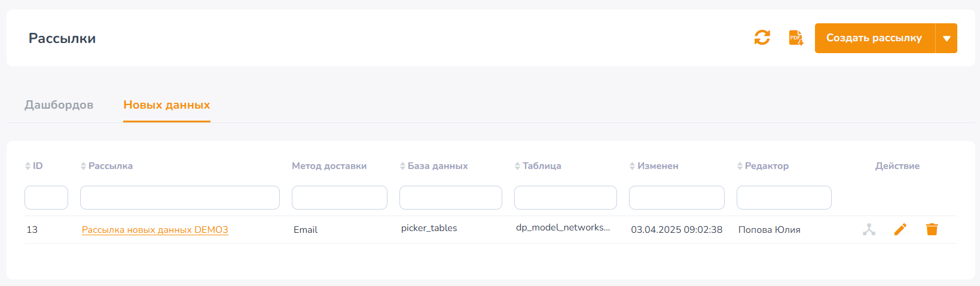Sort by База данных column
This screenshot has width=980, height=286.
click(433, 166)
